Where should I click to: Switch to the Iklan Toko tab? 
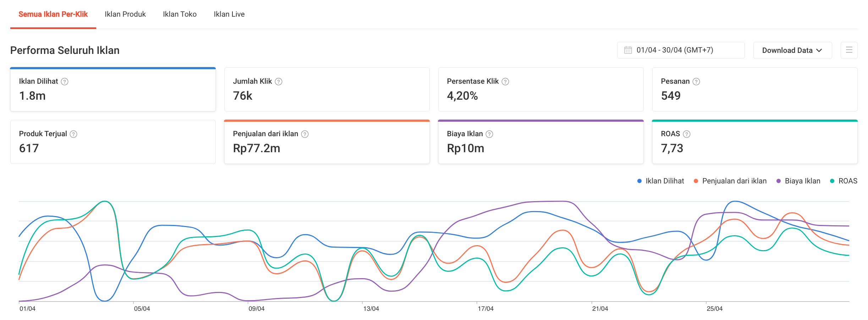[x=180, y=14]
